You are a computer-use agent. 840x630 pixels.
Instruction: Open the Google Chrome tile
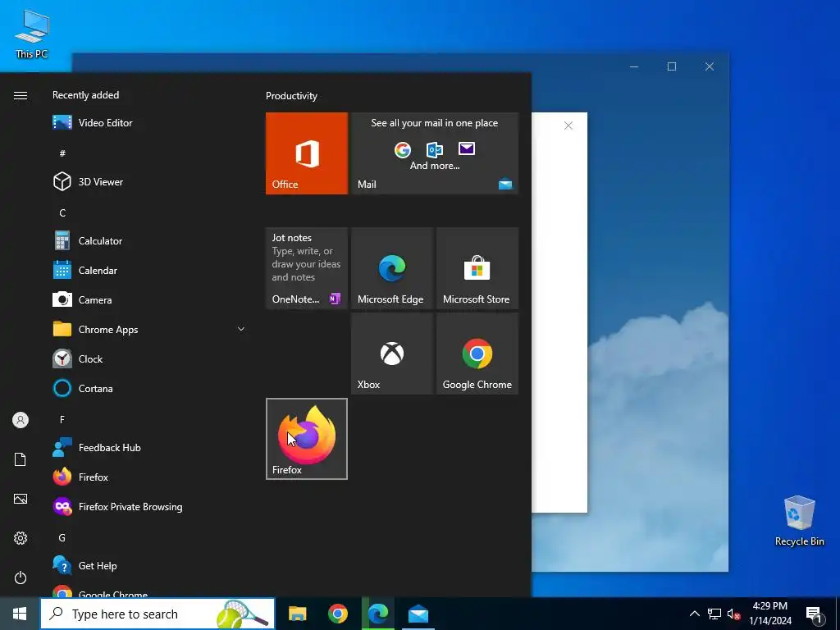[477, 354]
